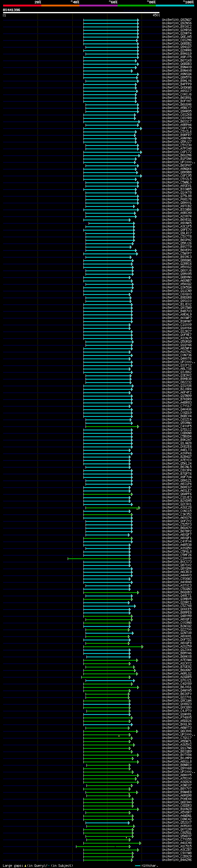Click the label UniRef100_A8XQF1
197x868 pixels.
pos(177,538)
